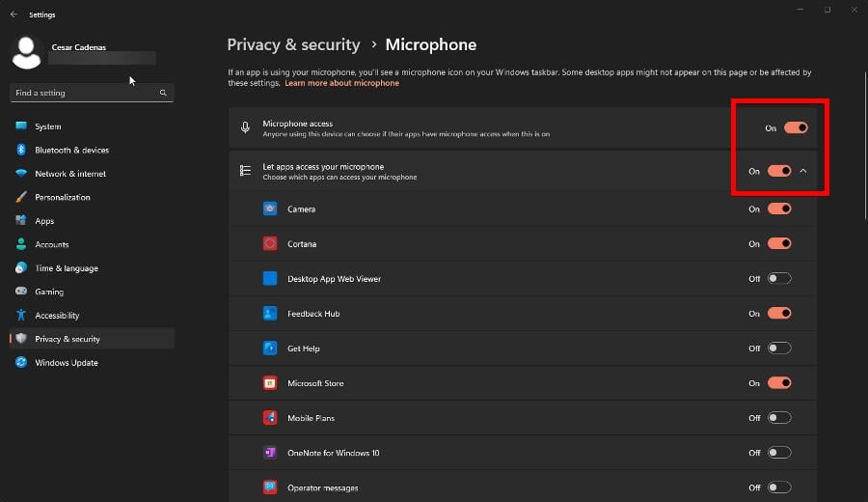
Task: Click the Microphone access row title
Action: pyautogui.click(x=297, y=123)
